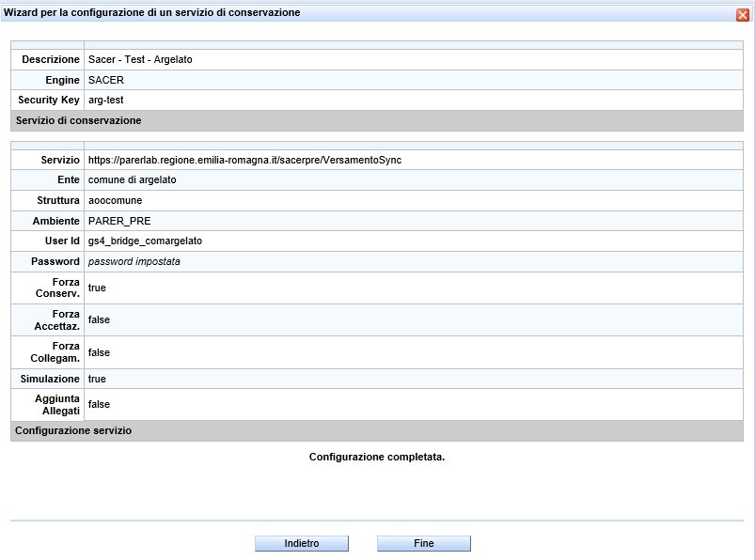Viewport: 755px width, 560px height.
Task: Click the 'Servizio di conservazione' section header
Action: 79,121
